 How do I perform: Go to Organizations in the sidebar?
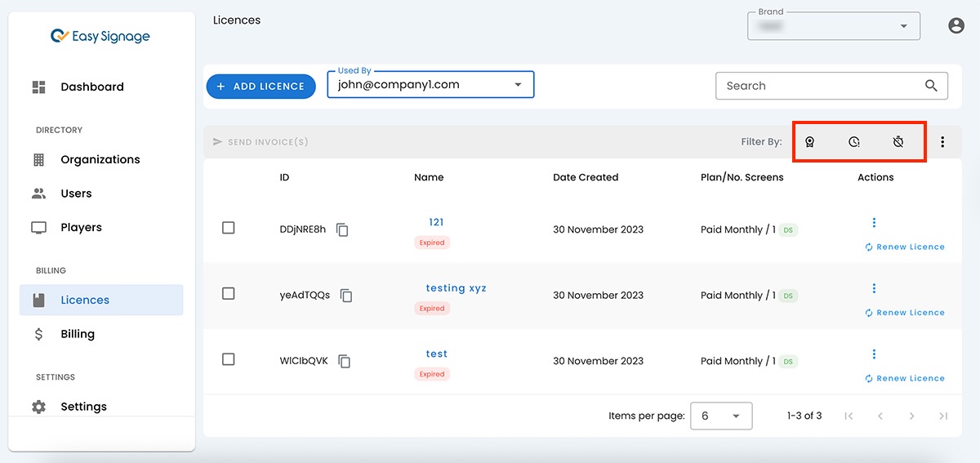tap(100, 159)
